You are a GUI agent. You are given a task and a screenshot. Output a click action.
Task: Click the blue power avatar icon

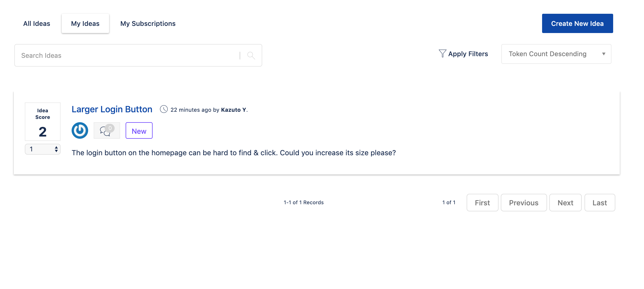tap(80, 130)
